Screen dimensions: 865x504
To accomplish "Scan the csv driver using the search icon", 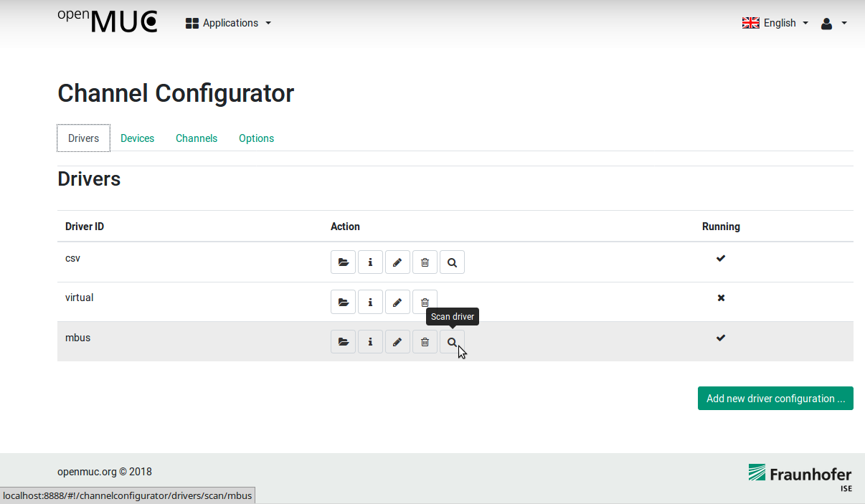I will [452, 262].
